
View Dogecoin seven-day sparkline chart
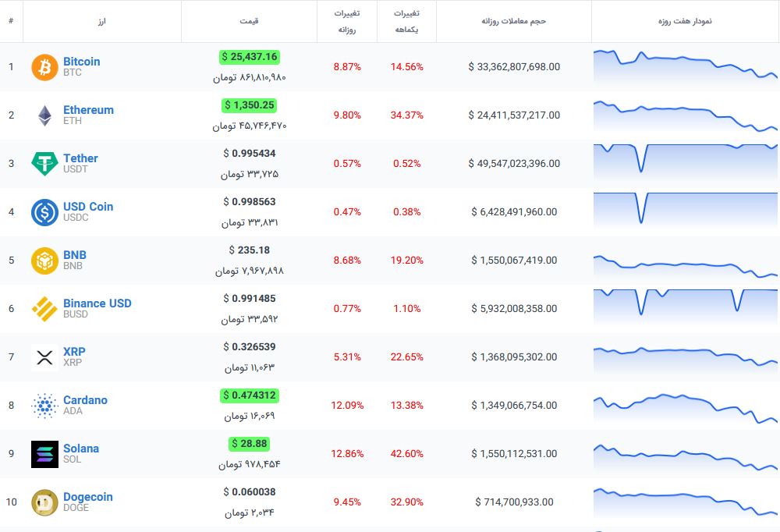(685, 502)
